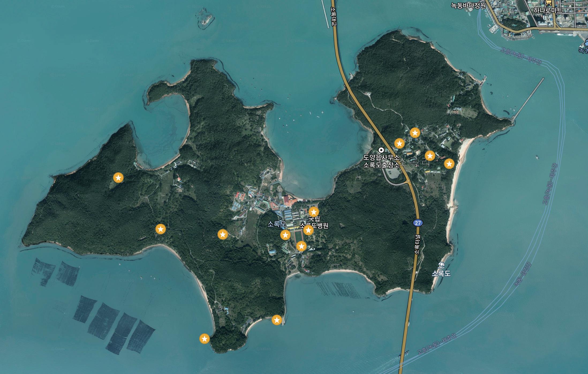Select the star marker left of the sports field
The height and width of the screenshot is (374, 588).
(285, 235)
